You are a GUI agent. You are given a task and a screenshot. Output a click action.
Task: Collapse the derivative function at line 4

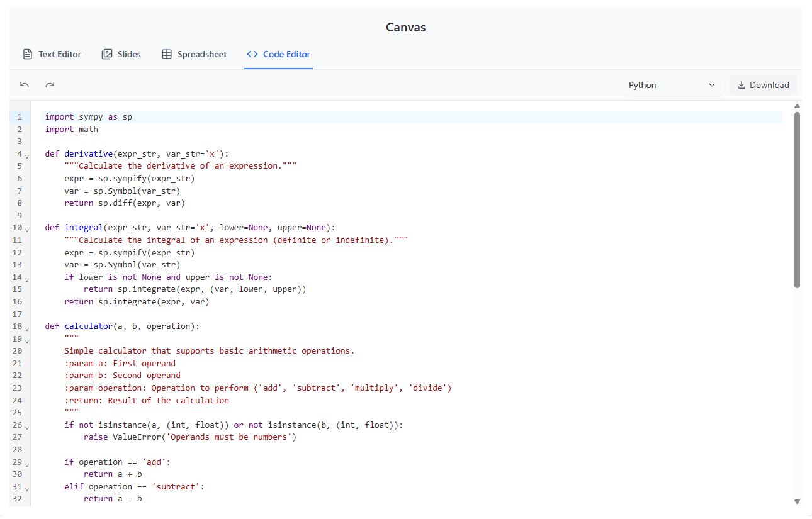[x=26, y=155]
